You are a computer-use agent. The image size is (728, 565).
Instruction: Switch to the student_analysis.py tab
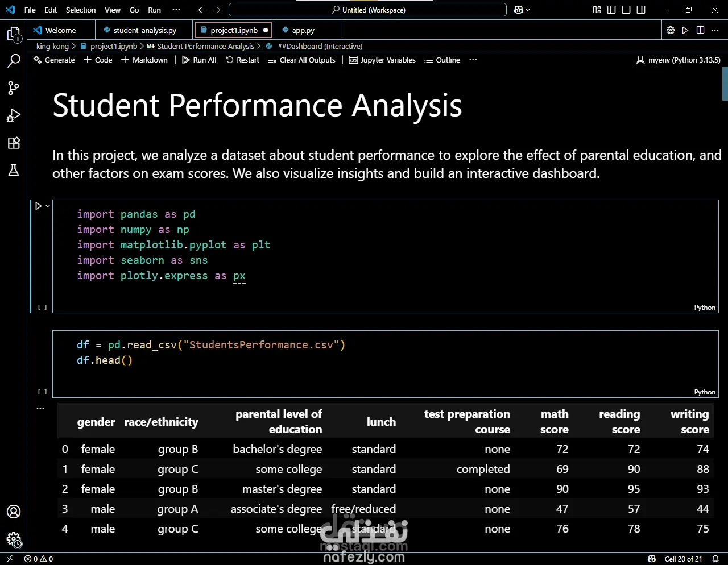(x=144, y=30)
